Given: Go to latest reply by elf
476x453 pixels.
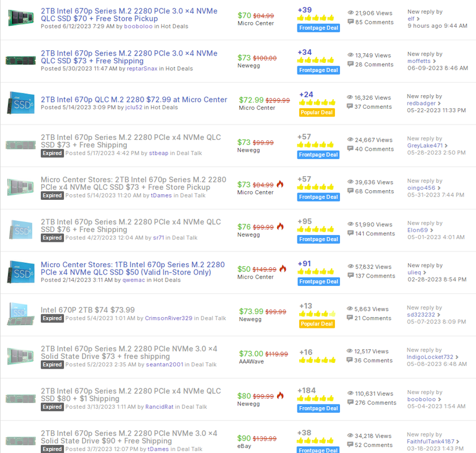Looking at the screenshot, I should click(414, 19).
